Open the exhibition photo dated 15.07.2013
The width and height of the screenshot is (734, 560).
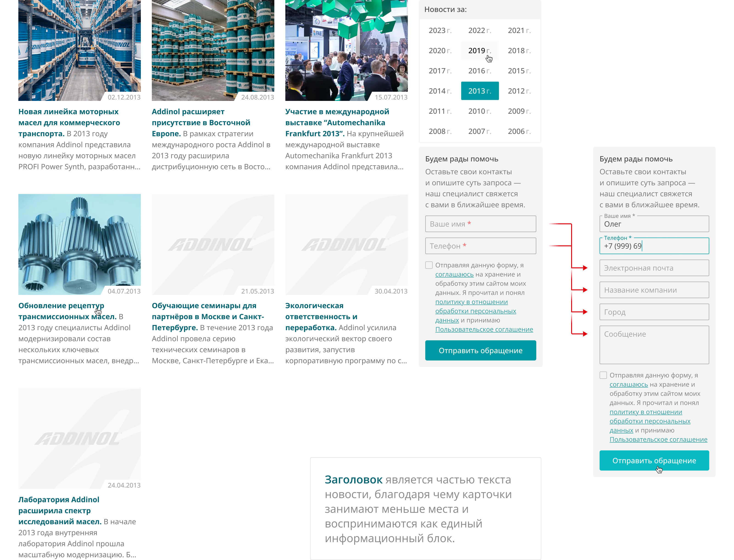(x=346, y=50)
